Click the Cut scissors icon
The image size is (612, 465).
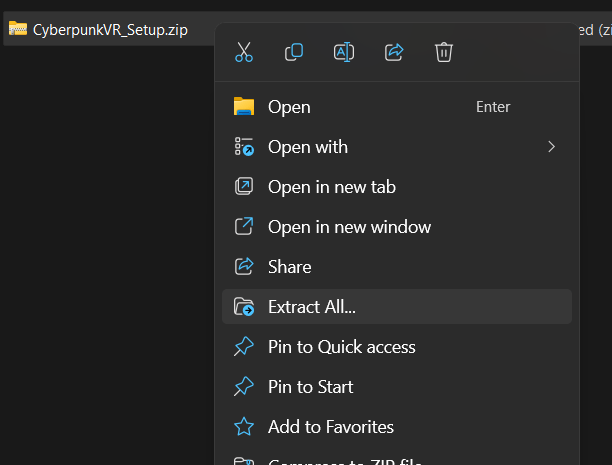pyautogui.click(x=244, y=52)
